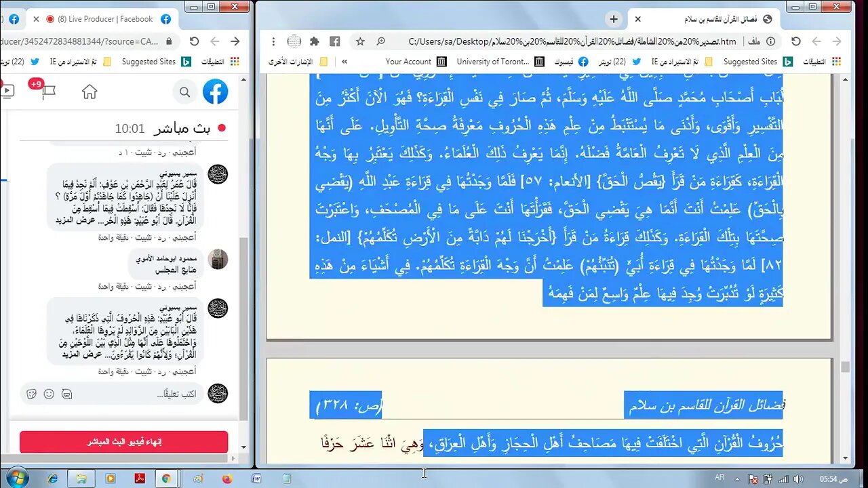Click the zoom magnifier icon in address bar
This screenshot has height=488, width=868.
[380, 41]
